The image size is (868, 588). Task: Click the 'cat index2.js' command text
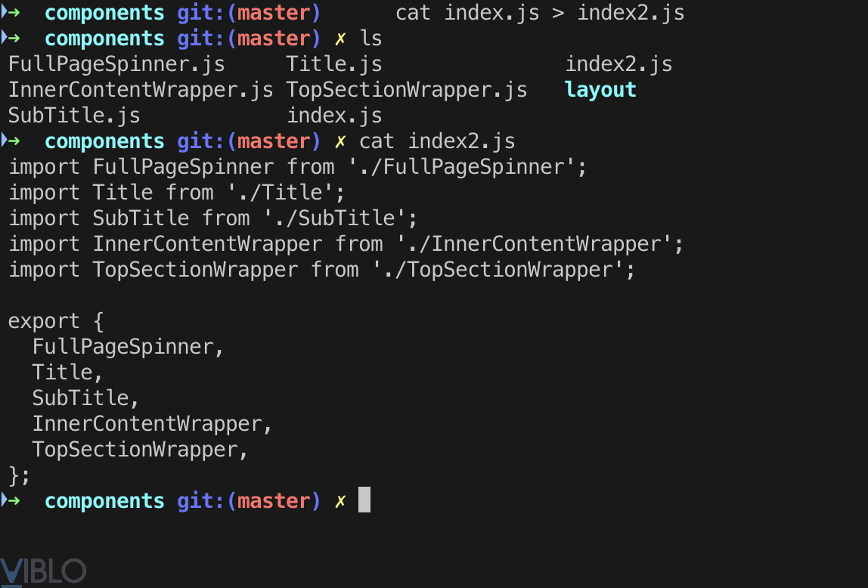click(x=437, y=141)
